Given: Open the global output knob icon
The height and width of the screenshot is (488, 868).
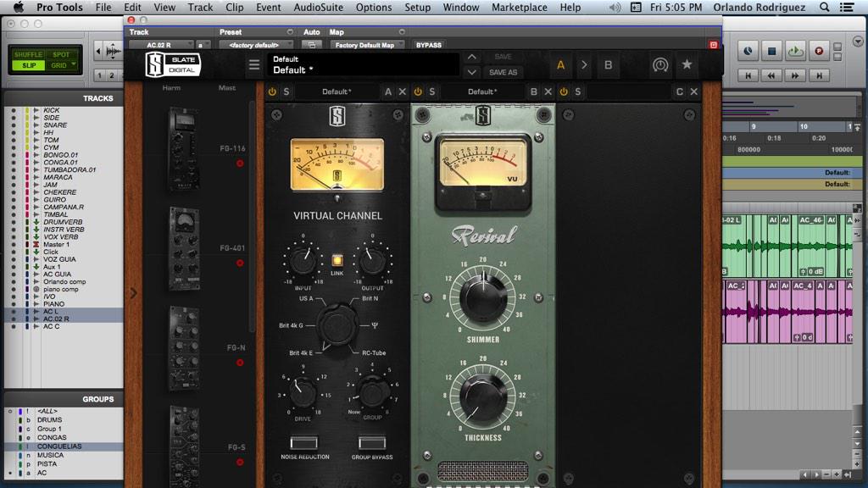Looking at the screenshot, I should 659,64.
